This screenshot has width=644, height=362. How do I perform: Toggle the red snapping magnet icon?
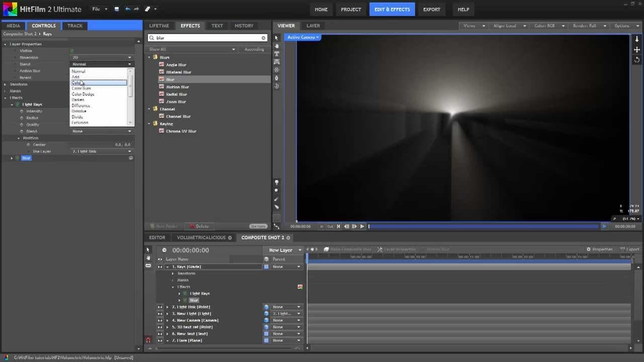click(x=148, y=340)
